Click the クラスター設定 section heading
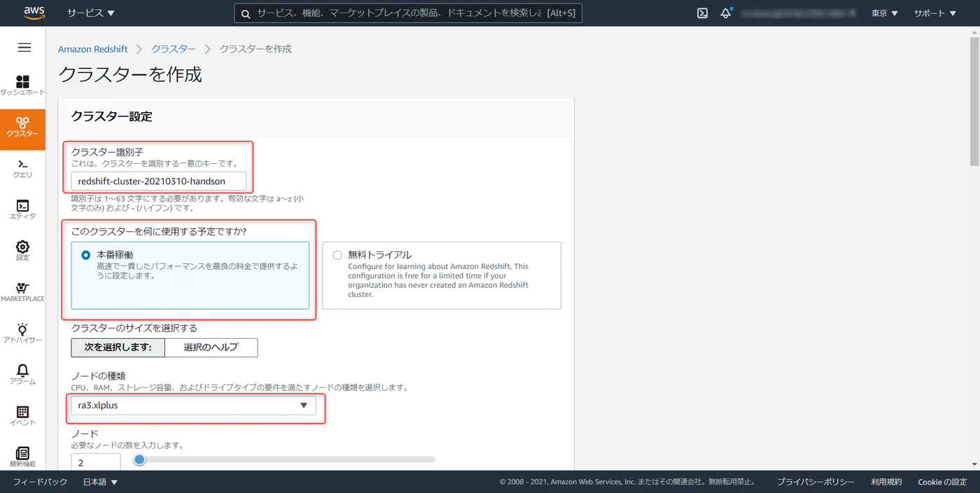This screenshot has width=980, height=493. point(111,116)
